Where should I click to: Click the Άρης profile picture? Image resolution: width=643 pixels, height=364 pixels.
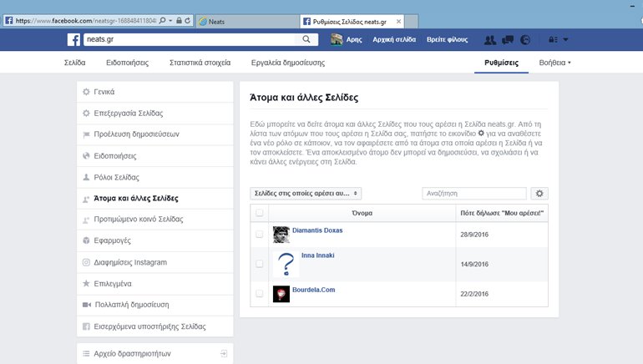click(337, 39)
